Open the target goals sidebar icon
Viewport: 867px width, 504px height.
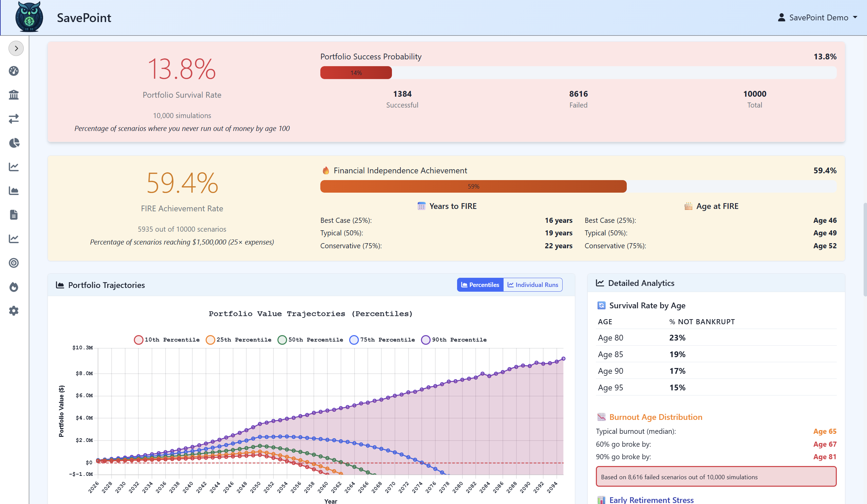[14, 263]
